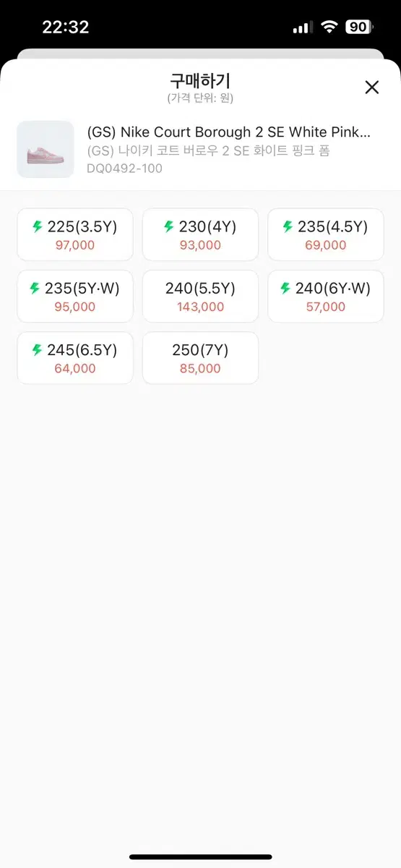Close the purchase sheet with X

pos(371,88)
